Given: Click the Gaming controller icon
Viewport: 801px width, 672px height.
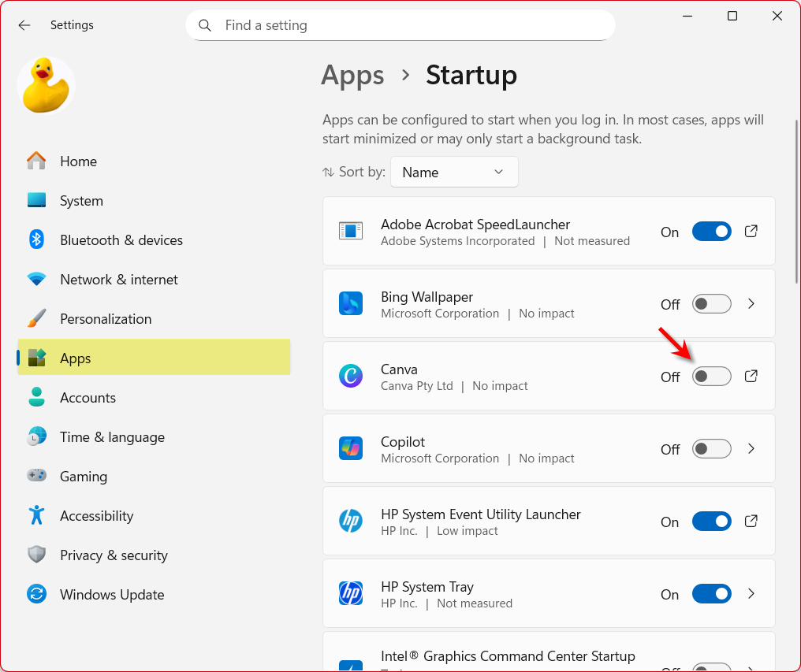Looking at the screenshot, I should pyautogui.click(x=36, y=475).
